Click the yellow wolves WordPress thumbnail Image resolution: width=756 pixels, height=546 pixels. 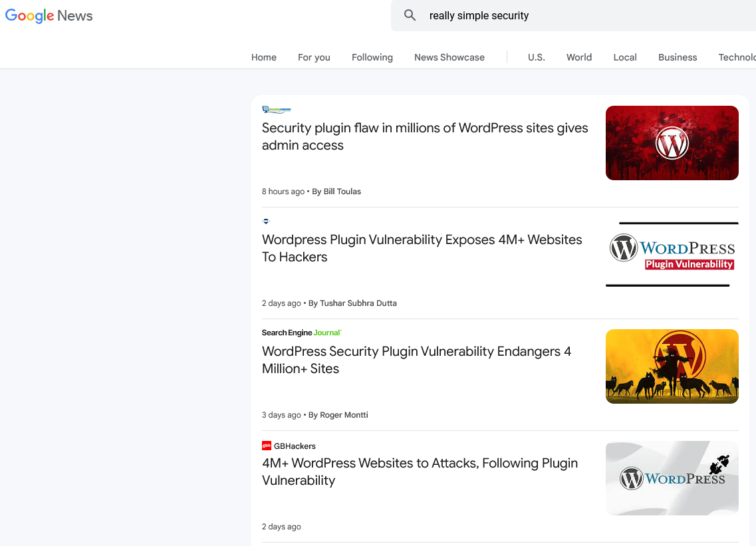point(672,366)
